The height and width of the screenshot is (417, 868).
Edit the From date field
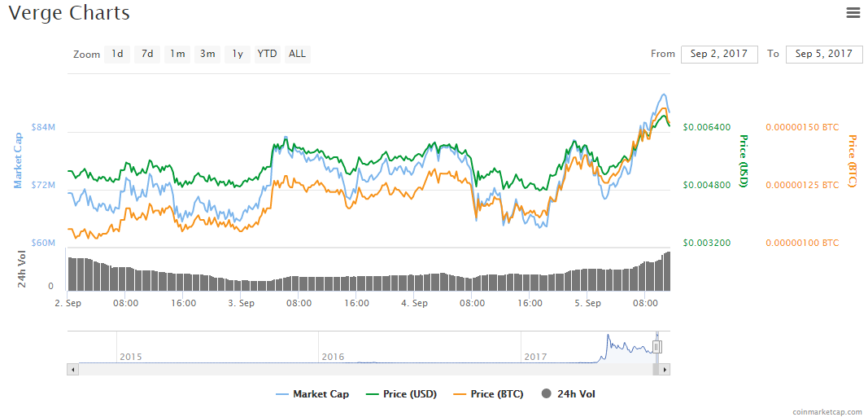point(720,55)
